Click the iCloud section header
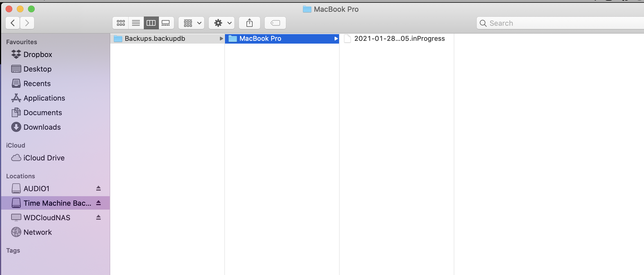This screenshot has width=644, height=275. [x=16, y=145]
